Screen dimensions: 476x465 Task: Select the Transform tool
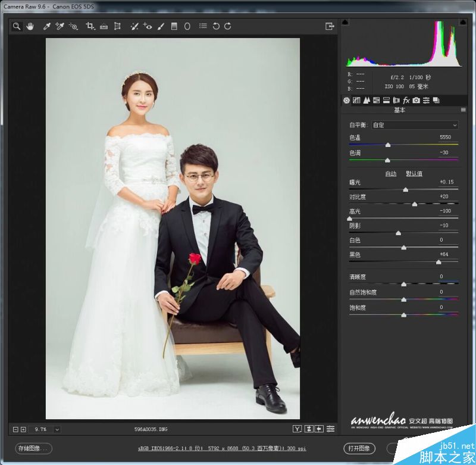pos(117,26)
